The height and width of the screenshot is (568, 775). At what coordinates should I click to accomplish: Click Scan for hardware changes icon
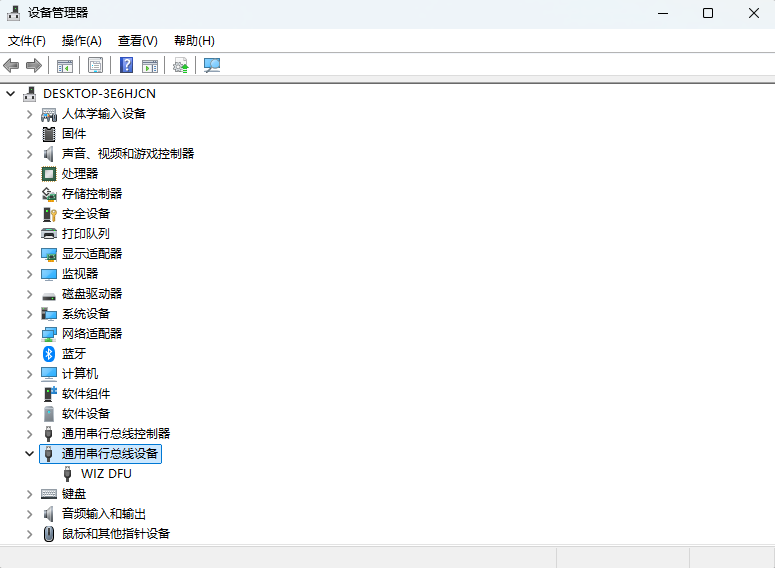[x=212, y=66]
